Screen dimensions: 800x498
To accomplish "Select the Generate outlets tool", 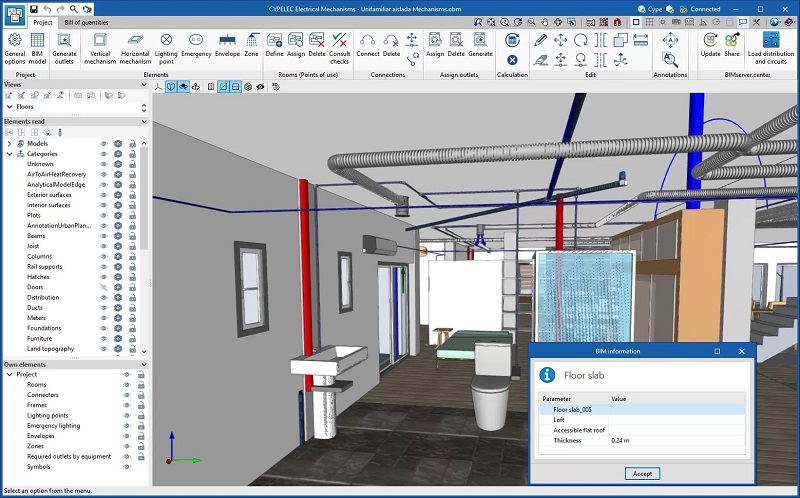I will click(65, 46).
